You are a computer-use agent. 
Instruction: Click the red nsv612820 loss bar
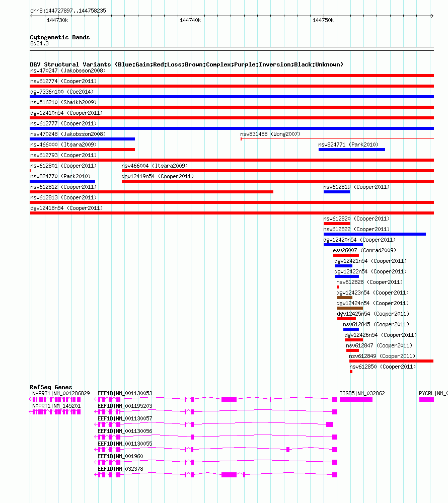click(337, 224)
